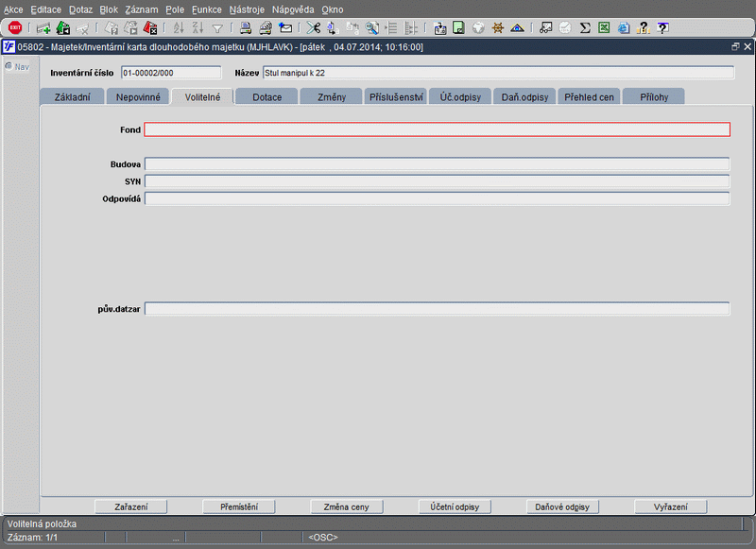Click the magnifier search icon

371,28
